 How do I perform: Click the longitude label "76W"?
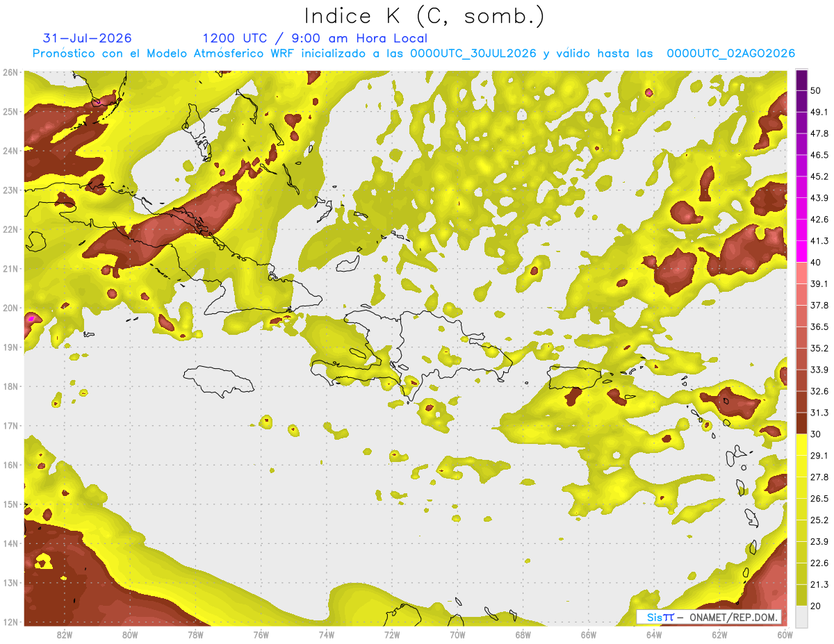261,635
